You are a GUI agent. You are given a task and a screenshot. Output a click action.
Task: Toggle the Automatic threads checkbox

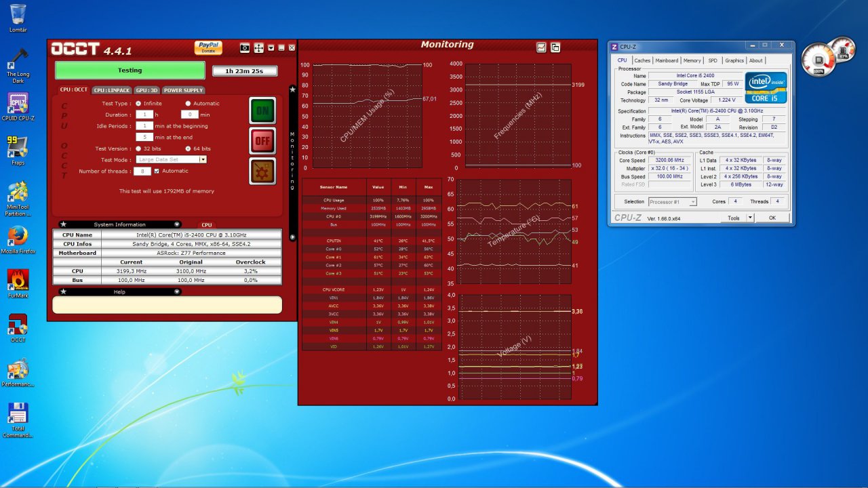pos(157,171)
